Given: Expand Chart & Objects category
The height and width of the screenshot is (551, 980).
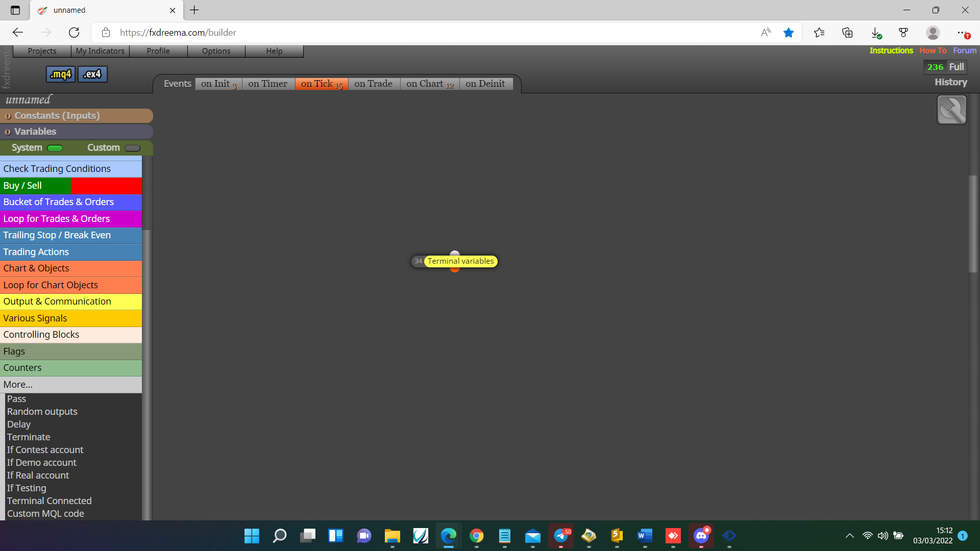Looking at the screenshot, I should tap(71, 268).
